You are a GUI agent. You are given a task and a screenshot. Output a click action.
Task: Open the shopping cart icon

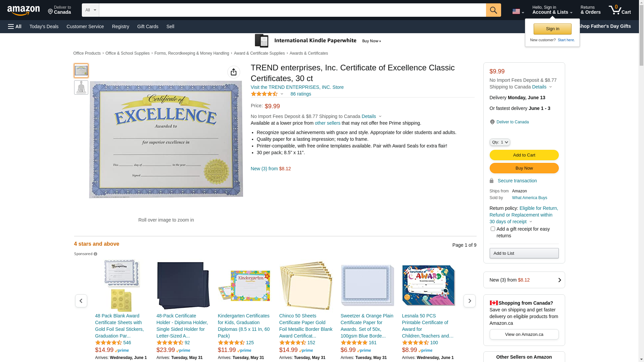pos(620,10)
